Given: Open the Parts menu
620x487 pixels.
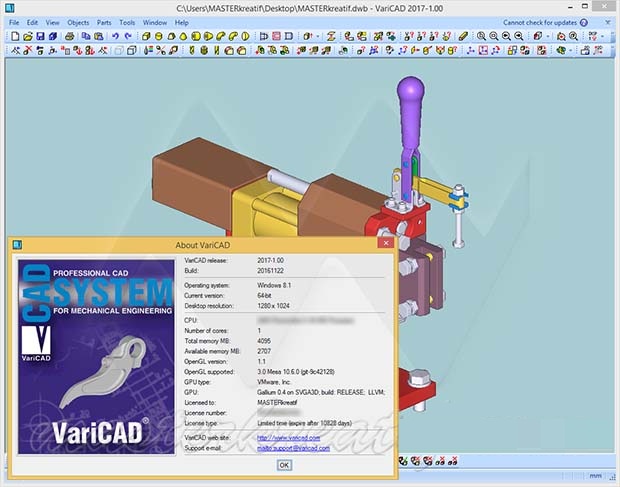Looking at the screenshot, I should 104,23.
